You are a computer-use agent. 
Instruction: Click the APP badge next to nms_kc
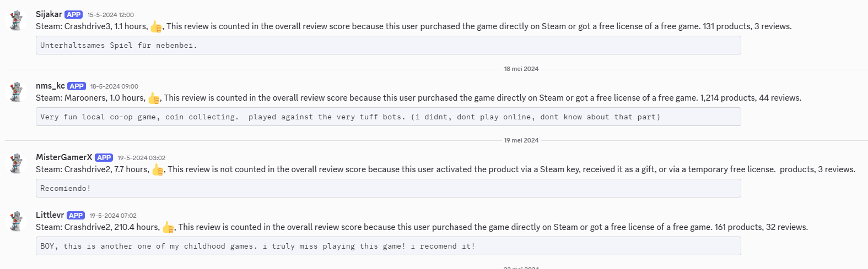77,86
